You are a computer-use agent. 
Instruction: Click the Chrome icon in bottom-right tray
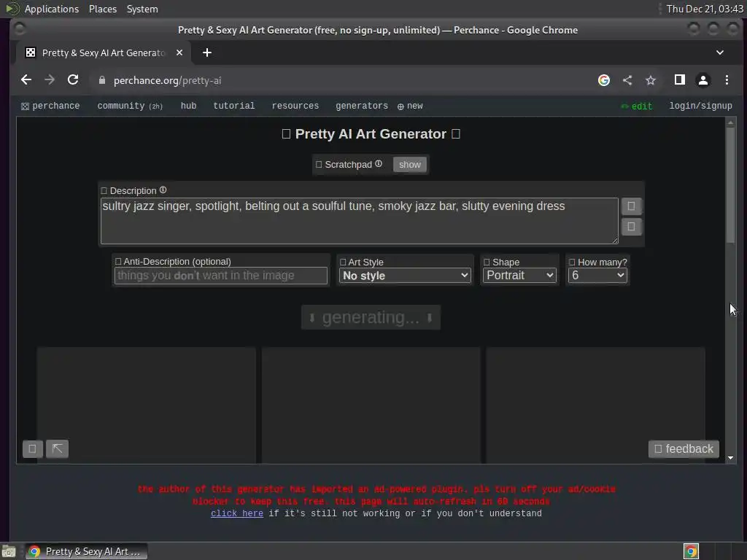691,551
